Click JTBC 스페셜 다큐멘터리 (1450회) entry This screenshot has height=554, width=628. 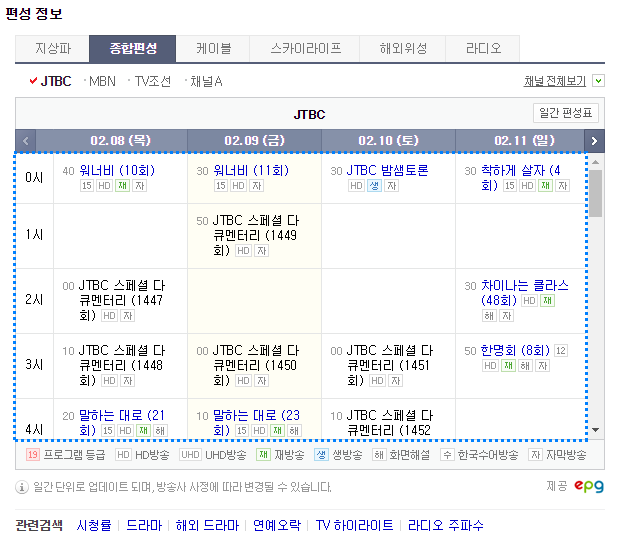tap(256, 365)
